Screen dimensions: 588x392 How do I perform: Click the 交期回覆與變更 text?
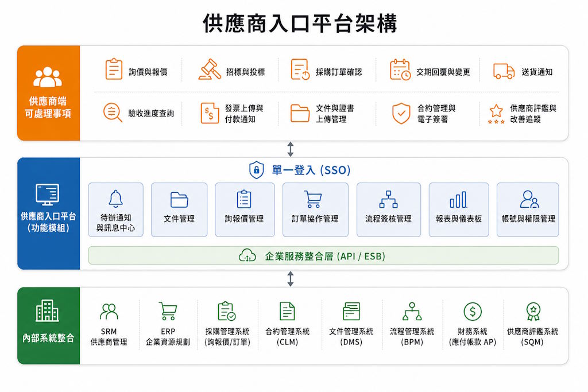(443, 72)
